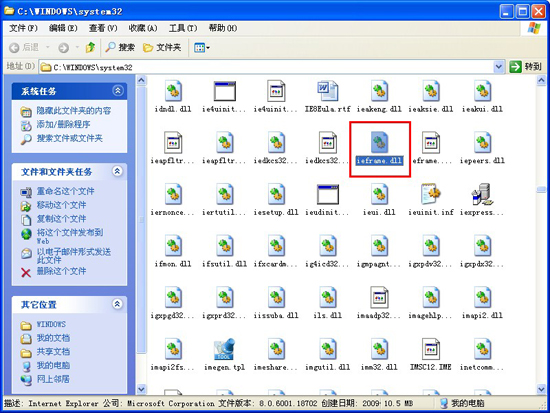Select imegen.tpl file icon
The height and width of the screenshot is (413, 550).
click(224, 349)
